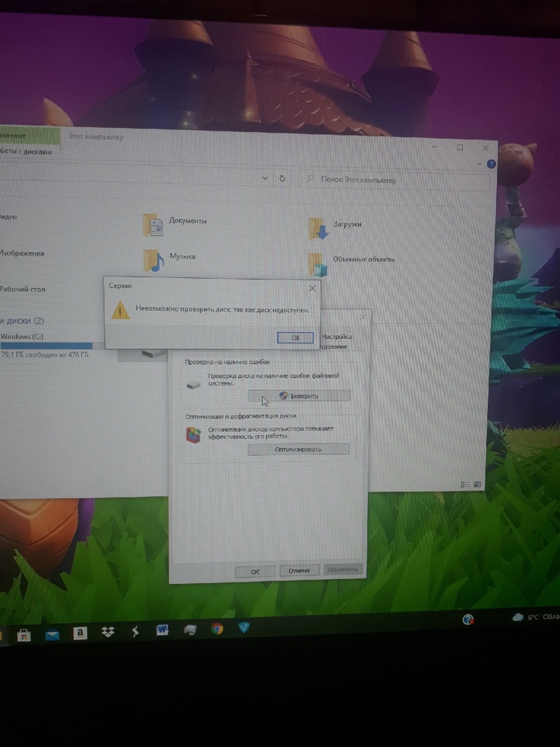Open the disk tools ribbon tab 'боты с дисками'
The height and width of the screenshot is (747, 560).
pyautogui.click(x=26, y=151)
